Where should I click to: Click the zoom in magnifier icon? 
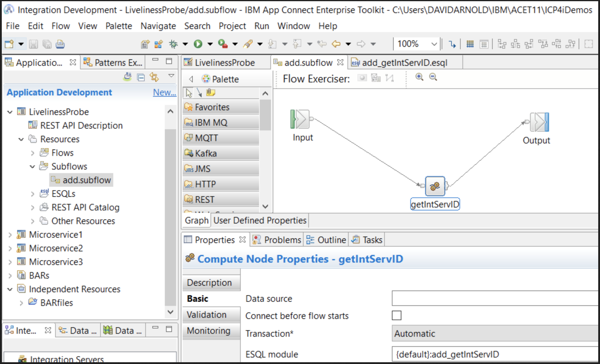pyautogui.click(x=419, y=77)
